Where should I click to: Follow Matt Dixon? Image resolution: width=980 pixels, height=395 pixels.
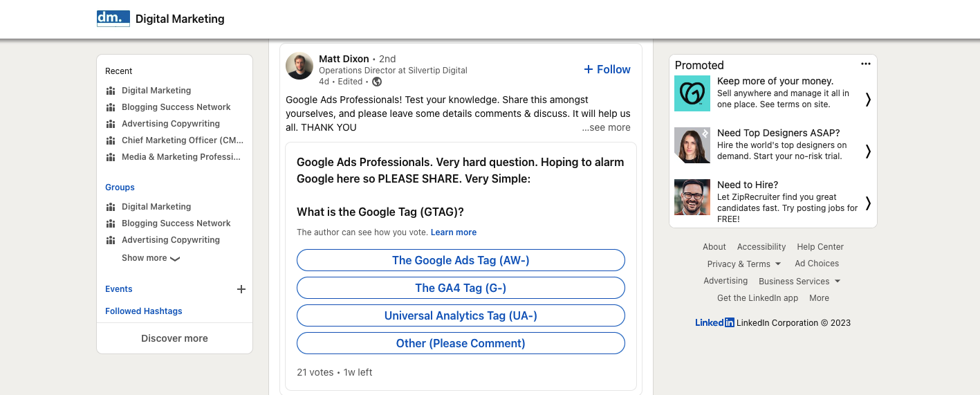pyautogui.click(x=607, y=69)
